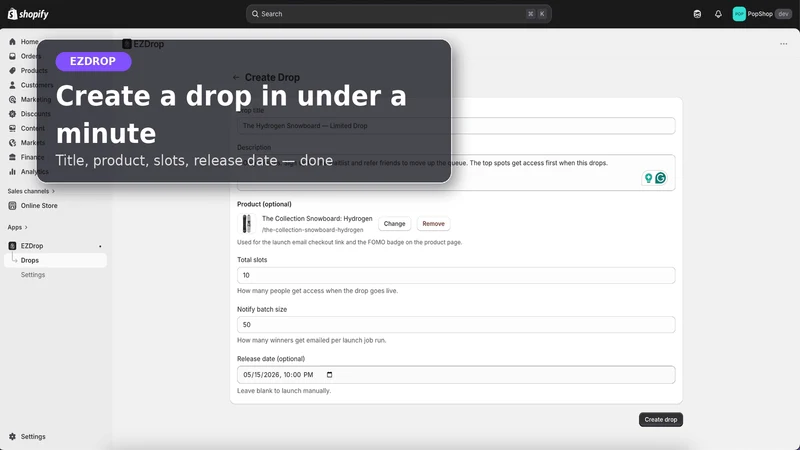
Task: Click the Content icon in sidebar
Action: coord(12,128)
